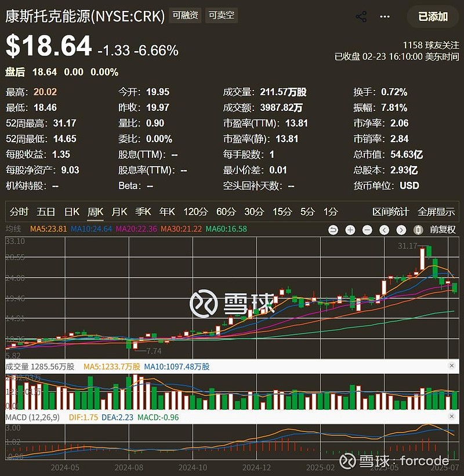Select the 120分 interval tab
The width and height of the screenshot is (464, 476).
coord(195,212)
